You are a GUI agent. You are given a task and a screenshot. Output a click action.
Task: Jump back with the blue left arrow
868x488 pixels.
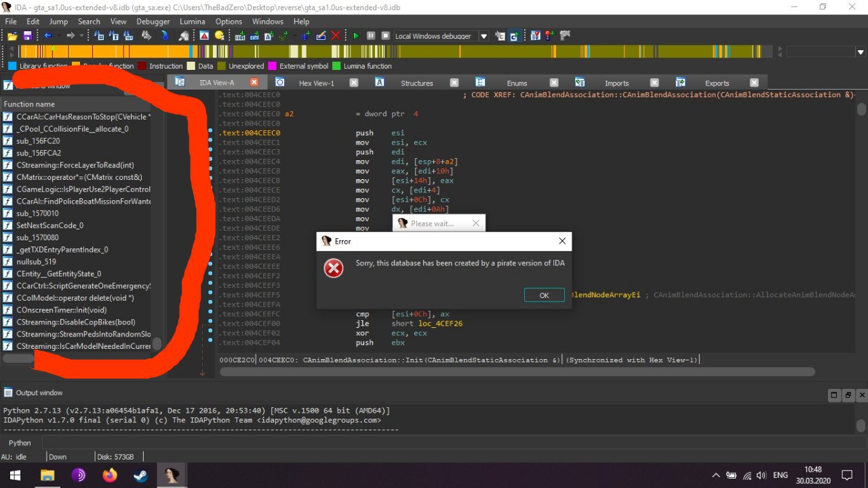click(x=47, y=36)
